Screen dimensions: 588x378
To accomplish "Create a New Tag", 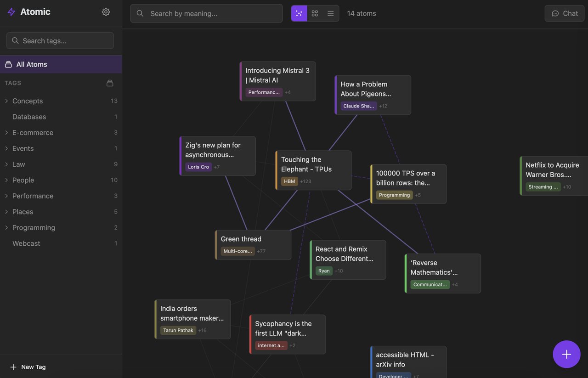I will (28, 367).
